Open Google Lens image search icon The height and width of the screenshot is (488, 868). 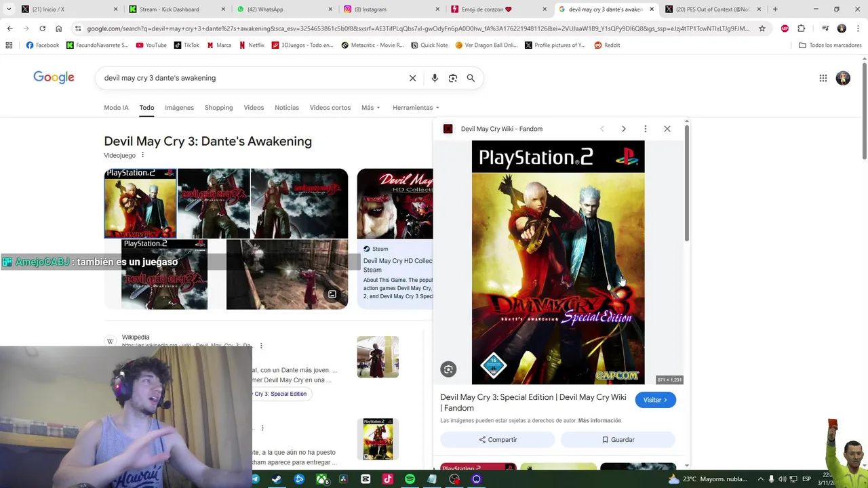453,78
